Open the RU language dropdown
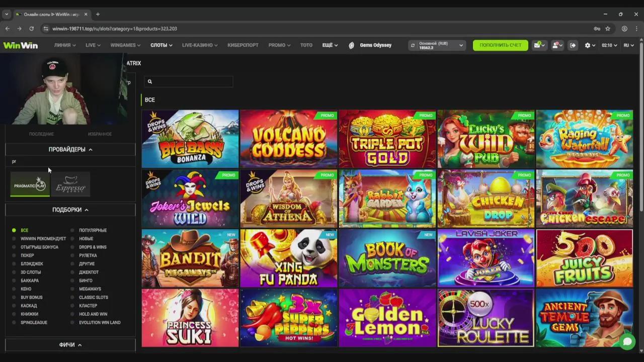 [628, 45]
